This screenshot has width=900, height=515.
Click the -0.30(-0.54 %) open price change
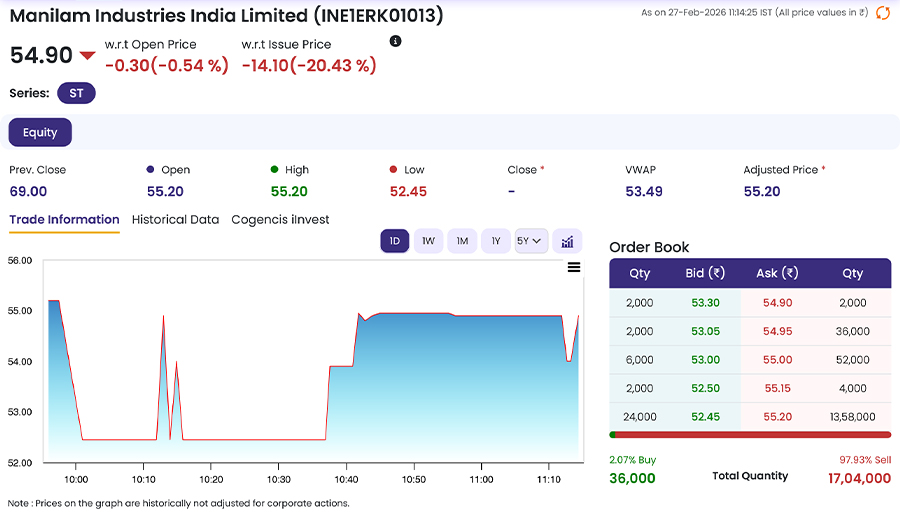167,65
